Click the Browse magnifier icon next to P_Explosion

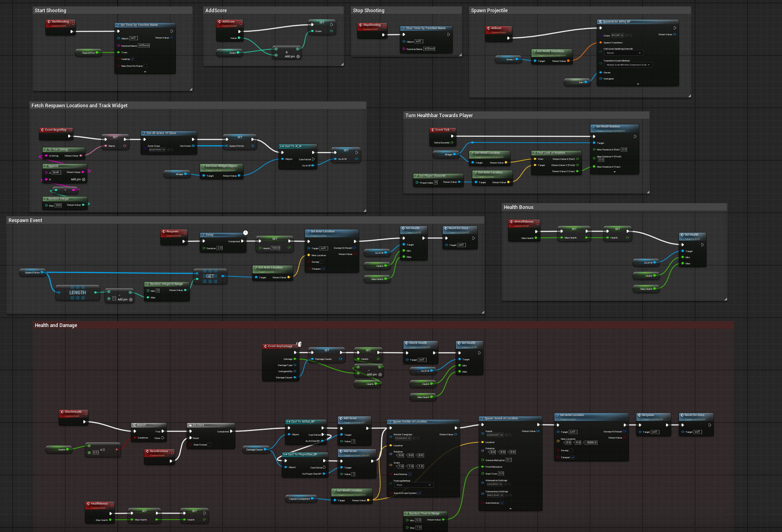(x=417, y=438)
